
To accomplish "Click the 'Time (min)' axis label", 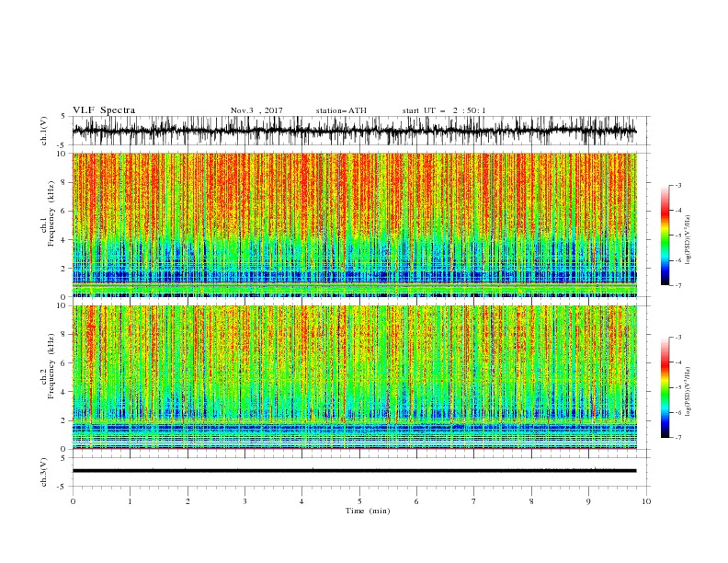I will pos(368,511).
